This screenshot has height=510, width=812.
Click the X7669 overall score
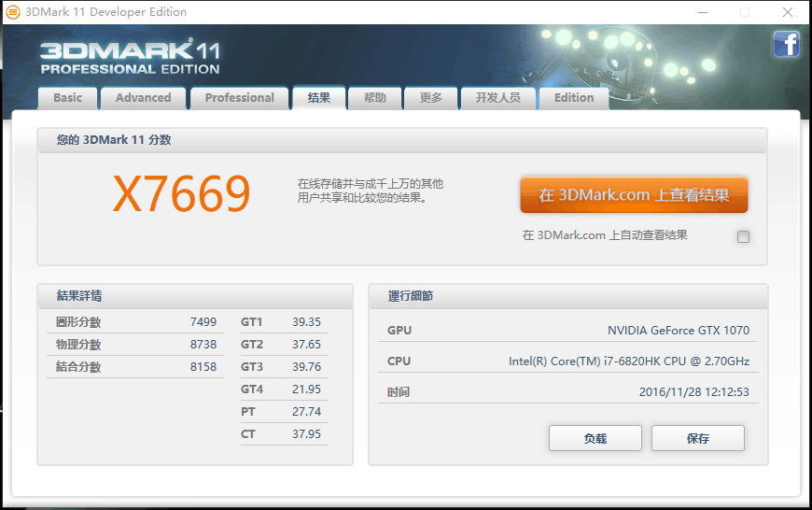(181, 194)
